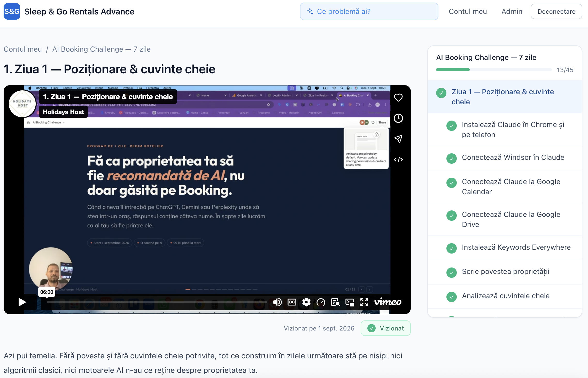Click the 'Vizionat pe 1 sept. 2026' text
Screen dimensions: 588x378
coord(319,328)
